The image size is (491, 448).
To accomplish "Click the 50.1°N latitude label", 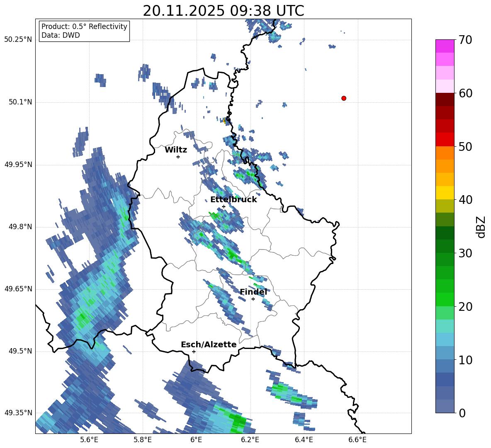I will pos(21,102).
